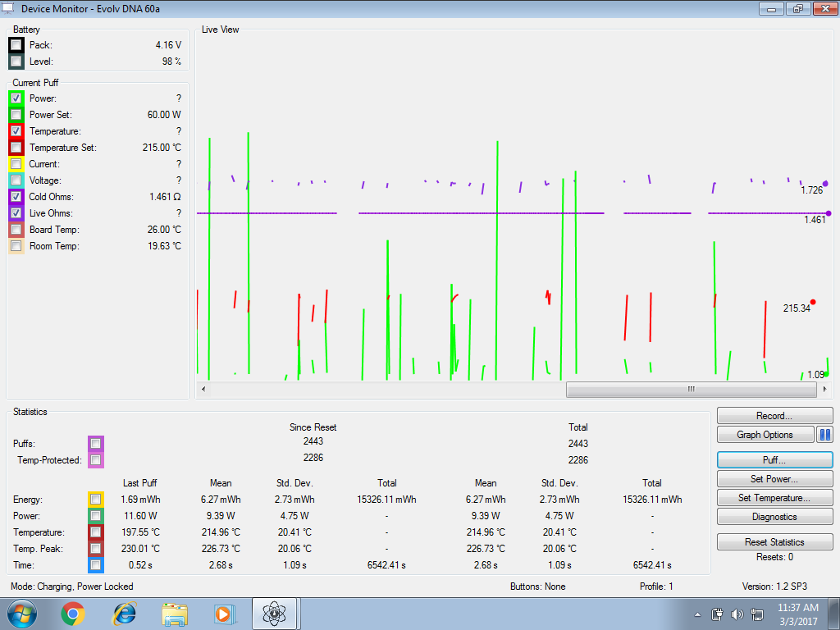840x630 pixels.
Task: Open the Windows Start menu
Action: pyautogui.click(x=22, y=614)
